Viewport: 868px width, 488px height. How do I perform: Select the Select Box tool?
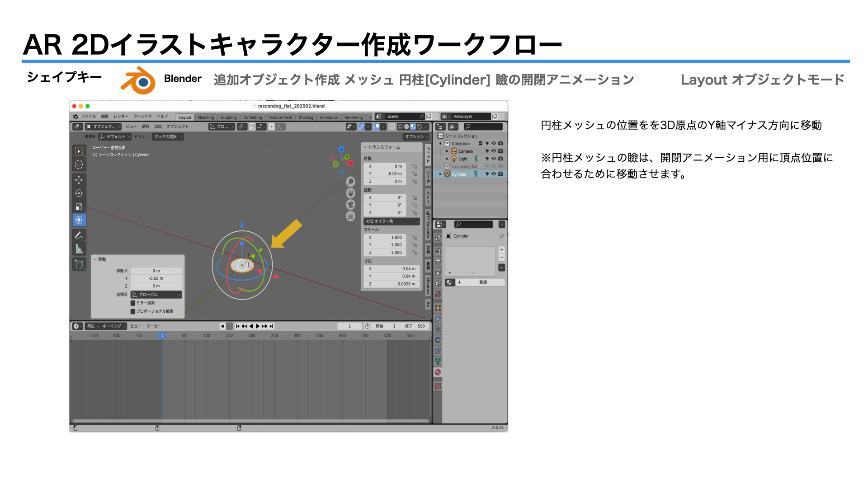tap(79, 151)
